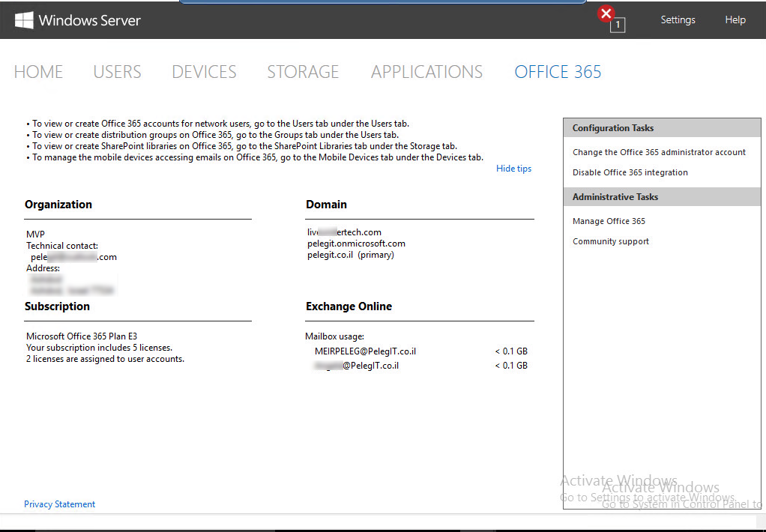Click the tip about mobile devices

(255, 157)
